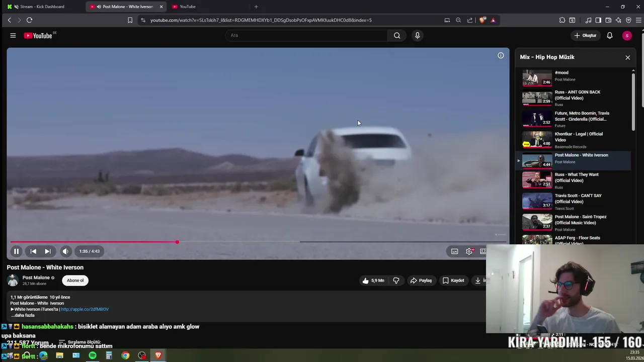The width and height of the screenshot is (644, 362).
Task: Open Brave Shields lion icon
Action: point(482,20)
